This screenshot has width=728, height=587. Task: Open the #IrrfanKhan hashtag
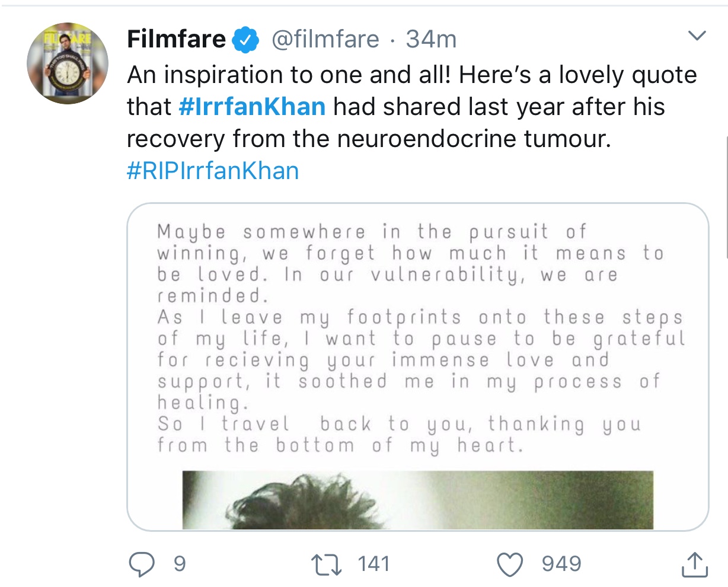pos(251,107)
